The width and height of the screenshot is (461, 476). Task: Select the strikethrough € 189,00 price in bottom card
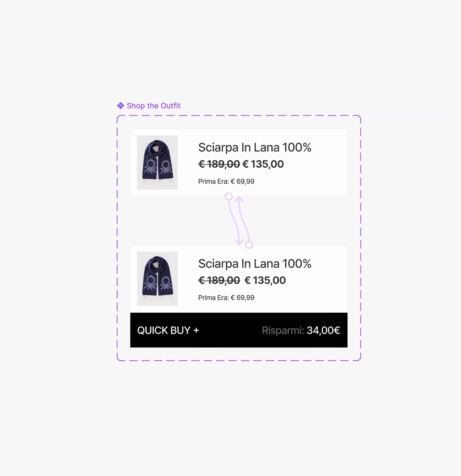point(219,280)
